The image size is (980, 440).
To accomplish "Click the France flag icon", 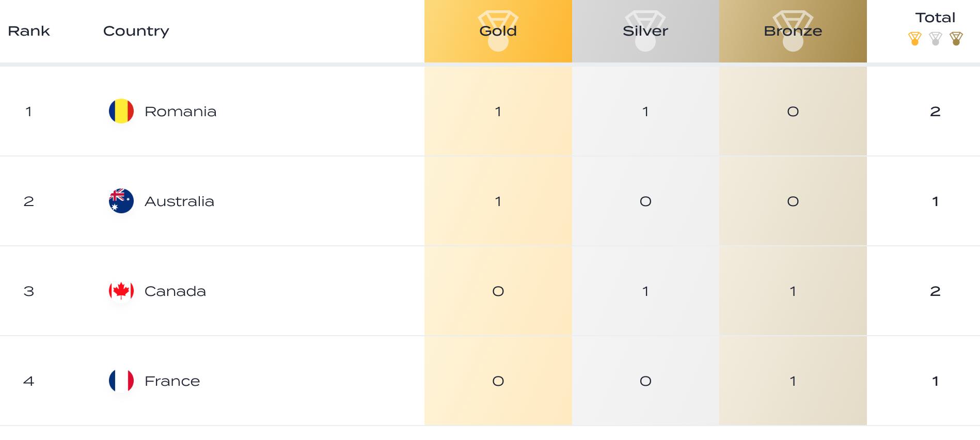I will (x=121, y=381).
